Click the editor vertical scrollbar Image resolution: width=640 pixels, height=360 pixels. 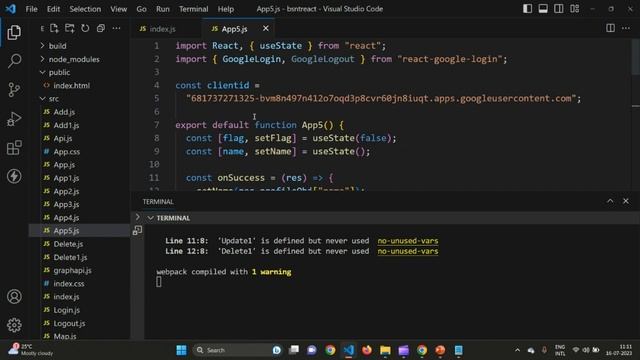[636, 57]
